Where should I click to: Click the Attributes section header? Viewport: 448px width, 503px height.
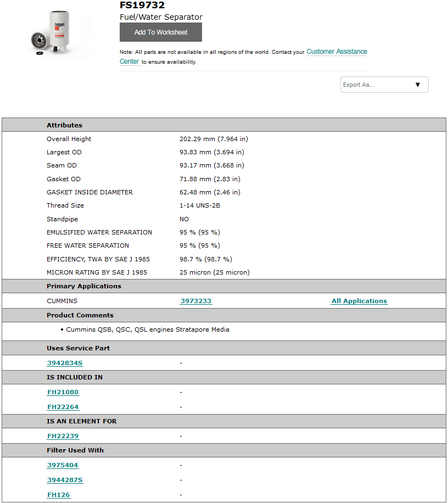click(x=64, y=125)
